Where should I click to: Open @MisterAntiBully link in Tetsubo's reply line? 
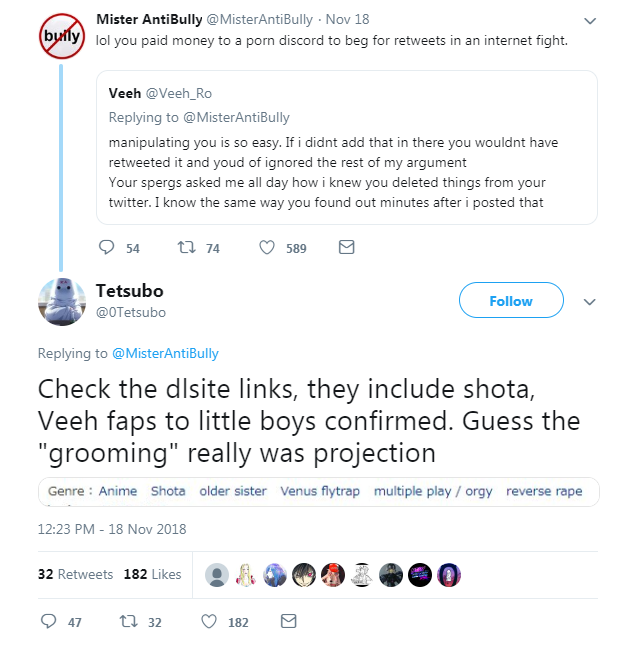[x=165, y=353]
